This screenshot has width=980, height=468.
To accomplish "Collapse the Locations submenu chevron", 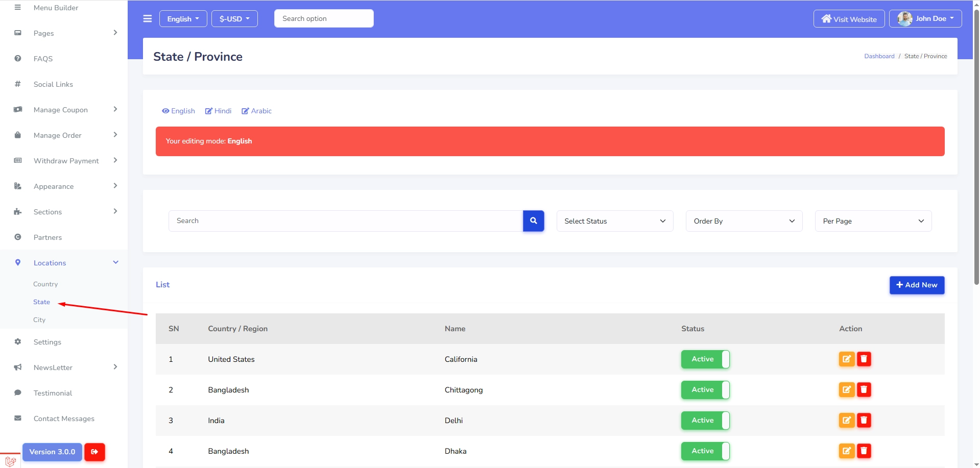I will tap(115, 262).
